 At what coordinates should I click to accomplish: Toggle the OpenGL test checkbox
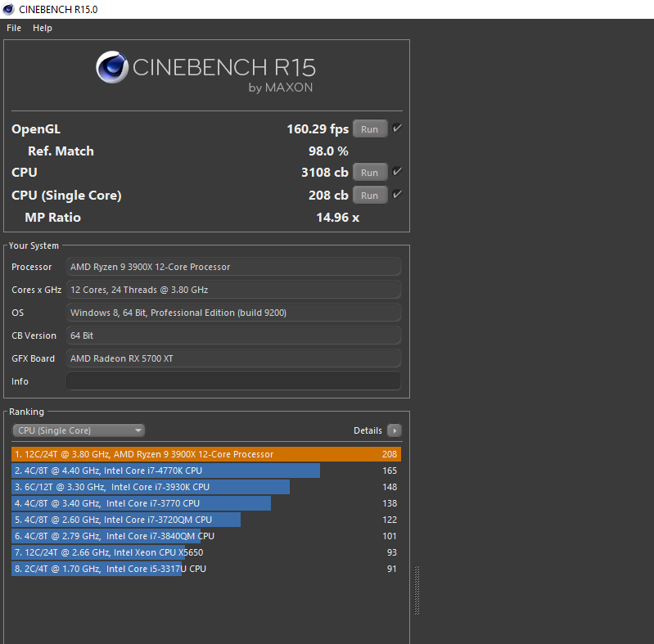[397, 128]
